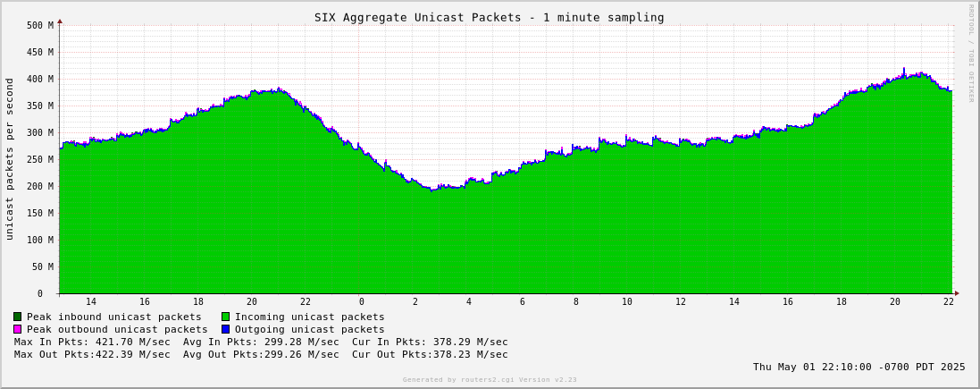Viewport: 980px width, 389px height.
Task: Click the x-axis hour label '8'
Action: tap(576, 301)
